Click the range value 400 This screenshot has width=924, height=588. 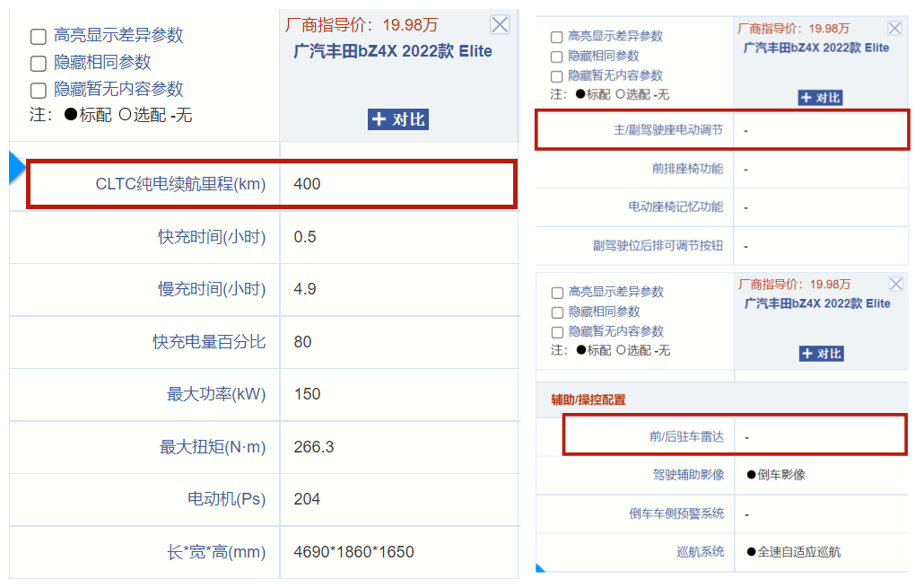click(307, 184)
